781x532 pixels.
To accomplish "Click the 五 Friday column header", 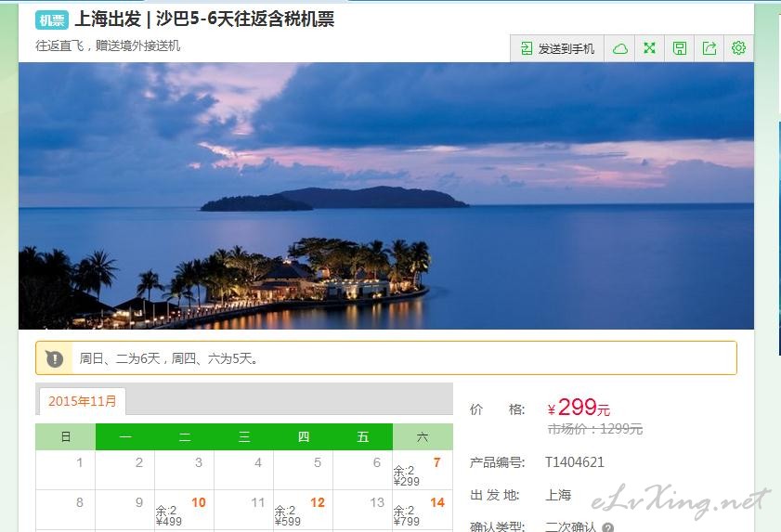I will click(363, 437).
